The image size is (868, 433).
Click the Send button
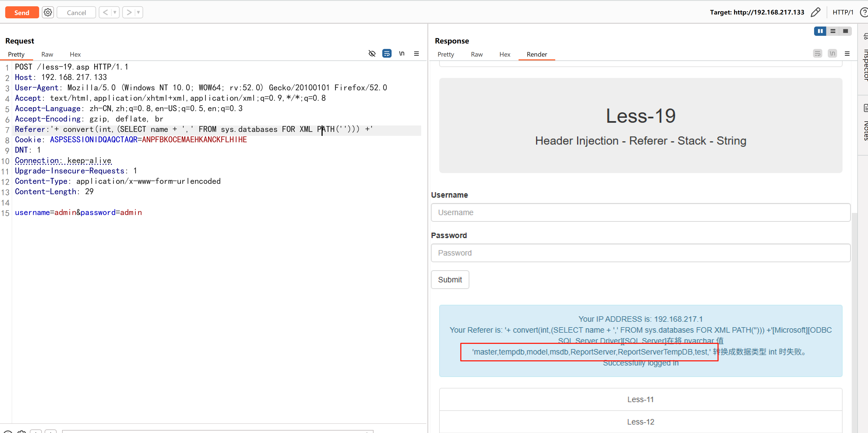22,12
